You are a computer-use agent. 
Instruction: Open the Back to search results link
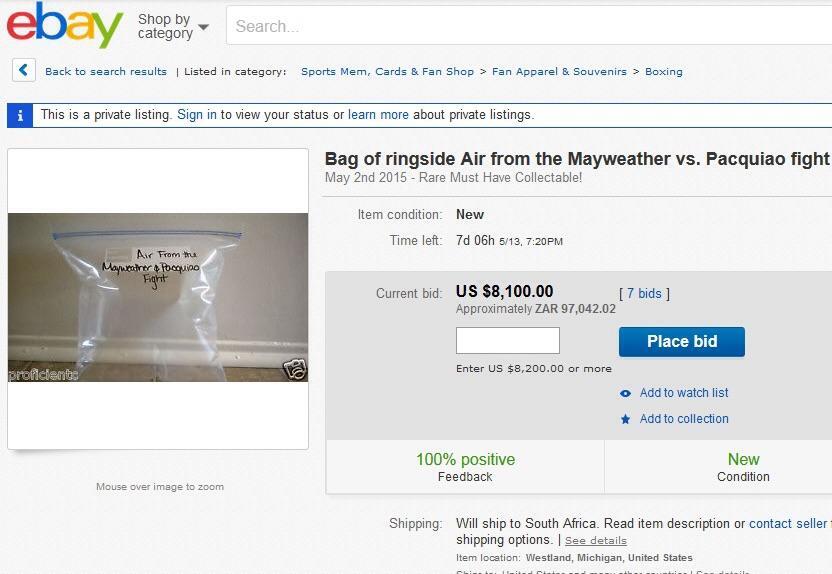click(x=106, y=72)
